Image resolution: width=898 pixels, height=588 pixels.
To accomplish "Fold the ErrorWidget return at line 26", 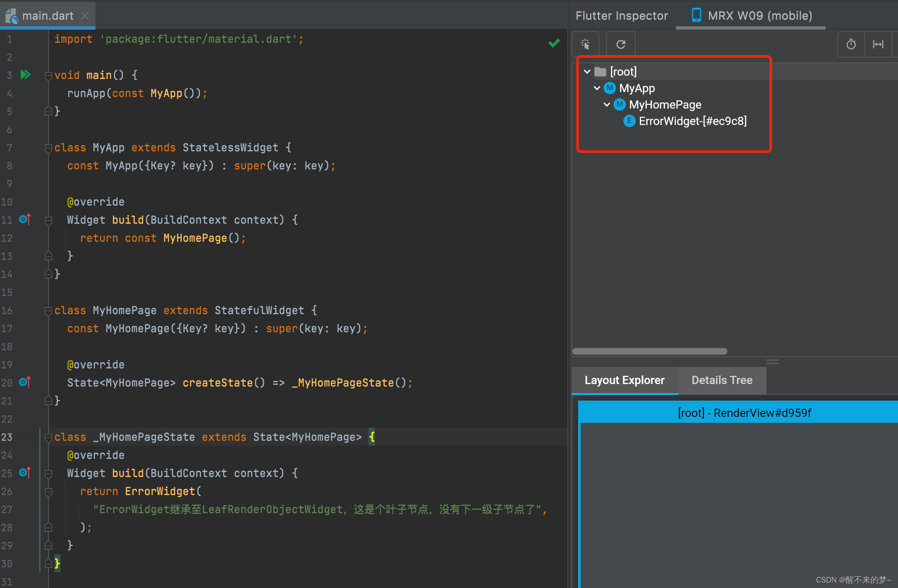I will 49,491.
